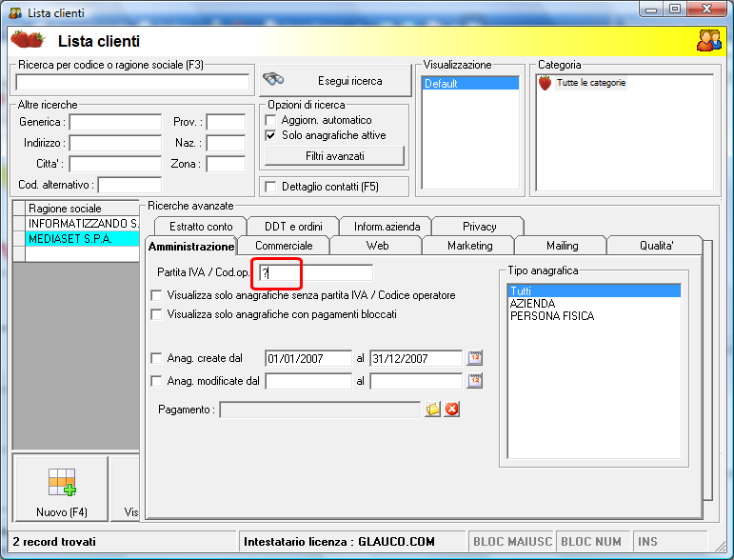The width and height of the screenshot is (734, 560).
Task: Click the Nuovo (F4) button
Action: coord(62,489)
